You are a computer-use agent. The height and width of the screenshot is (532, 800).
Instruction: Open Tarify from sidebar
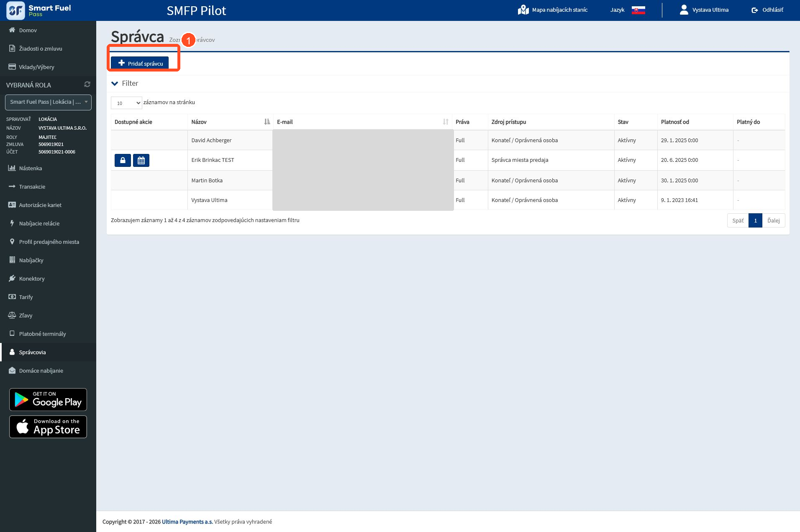pyautogui.click(x=48, y=297)
